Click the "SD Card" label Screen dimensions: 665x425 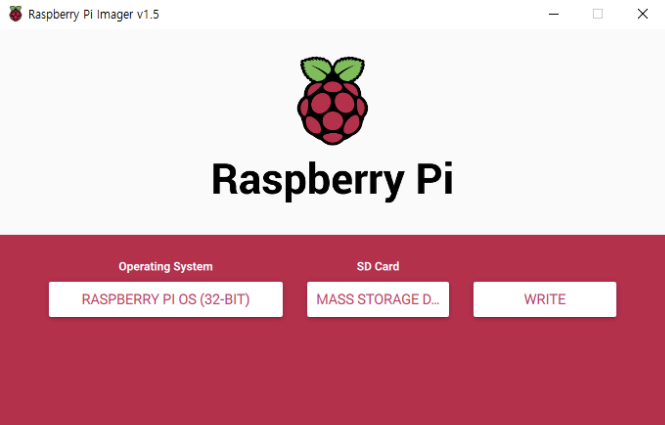pos(378,266)
